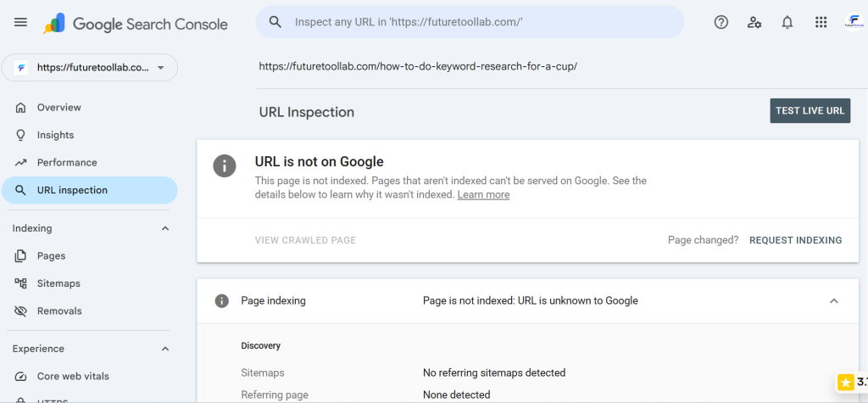Click the Sitemaps label under Discovery
The image size is (868, 403).
point(263,373)
